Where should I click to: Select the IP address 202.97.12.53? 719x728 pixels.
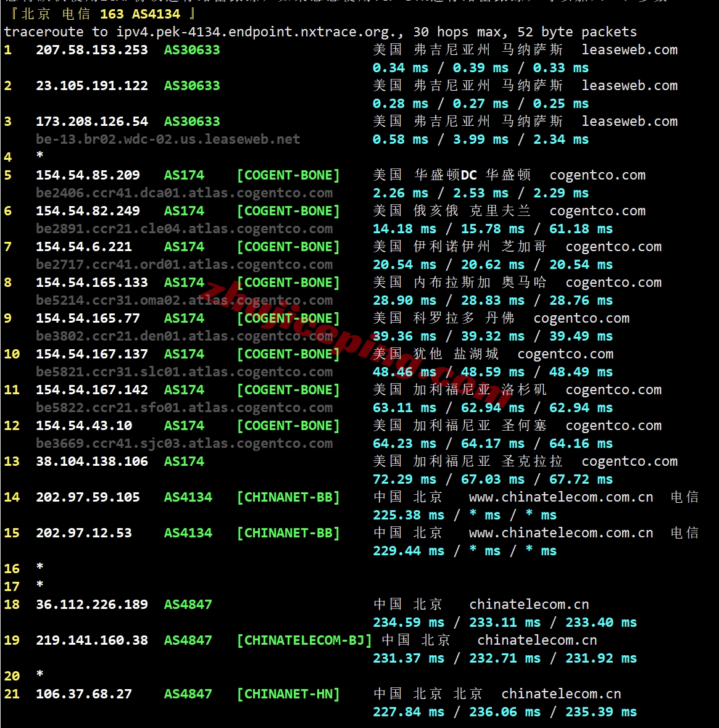(x=84, y=532)
